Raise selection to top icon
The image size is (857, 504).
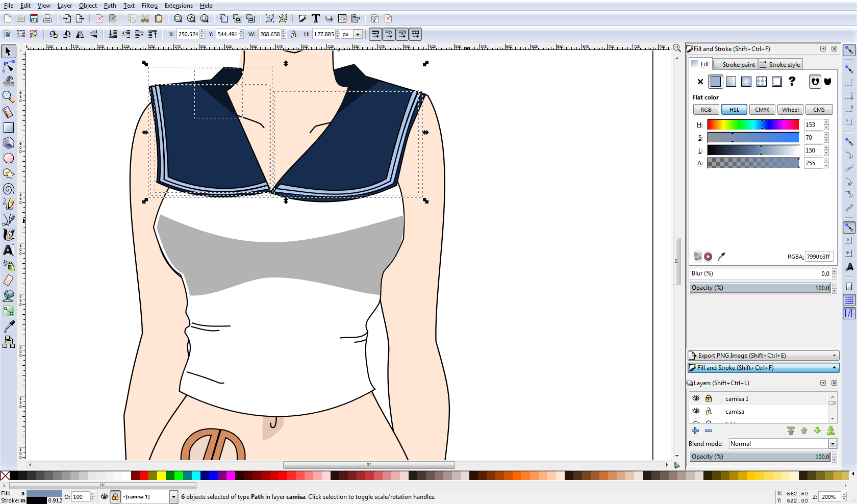(153, 34)
